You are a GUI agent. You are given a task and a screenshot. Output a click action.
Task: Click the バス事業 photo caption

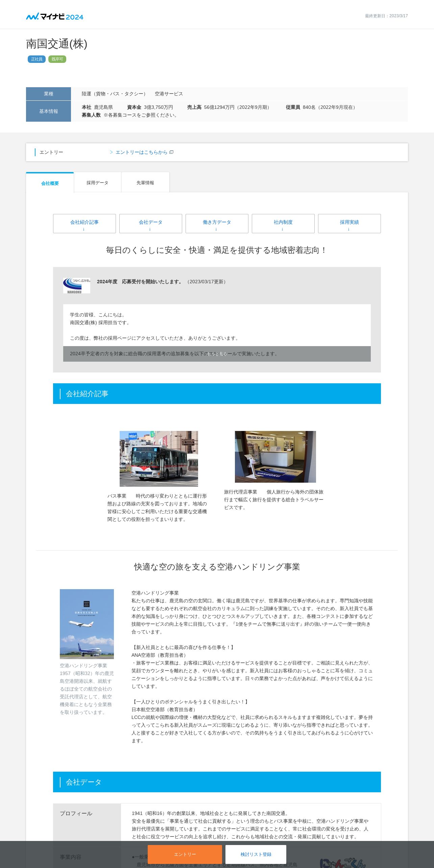pos(157,507)
